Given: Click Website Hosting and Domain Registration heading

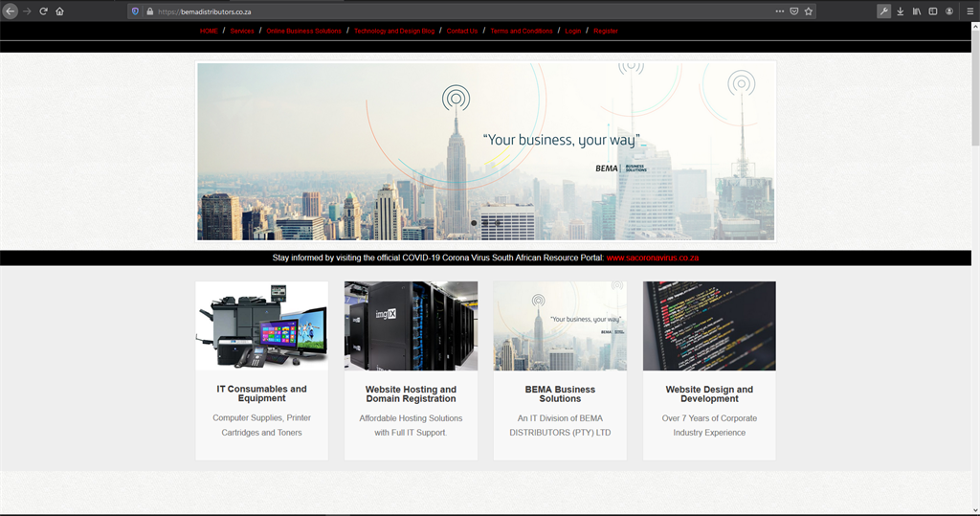Looking at the screenshot, I should point(411,394).
